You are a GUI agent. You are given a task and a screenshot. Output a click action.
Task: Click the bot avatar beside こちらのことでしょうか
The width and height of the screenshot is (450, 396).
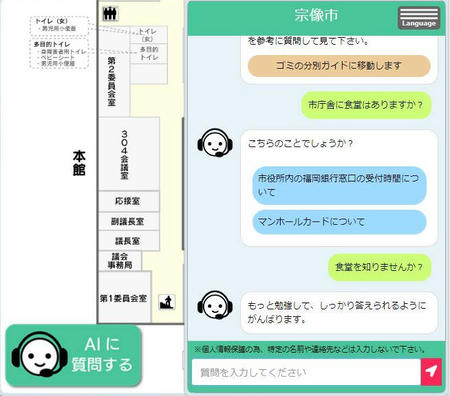(x=215, y=143)
